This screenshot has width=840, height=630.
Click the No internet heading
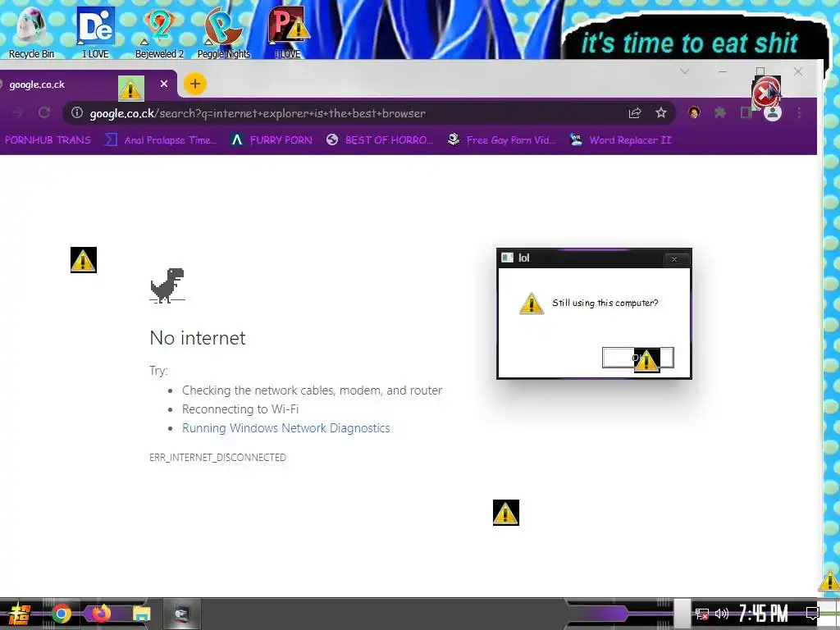pyautogui.click(x=198, y=338)
